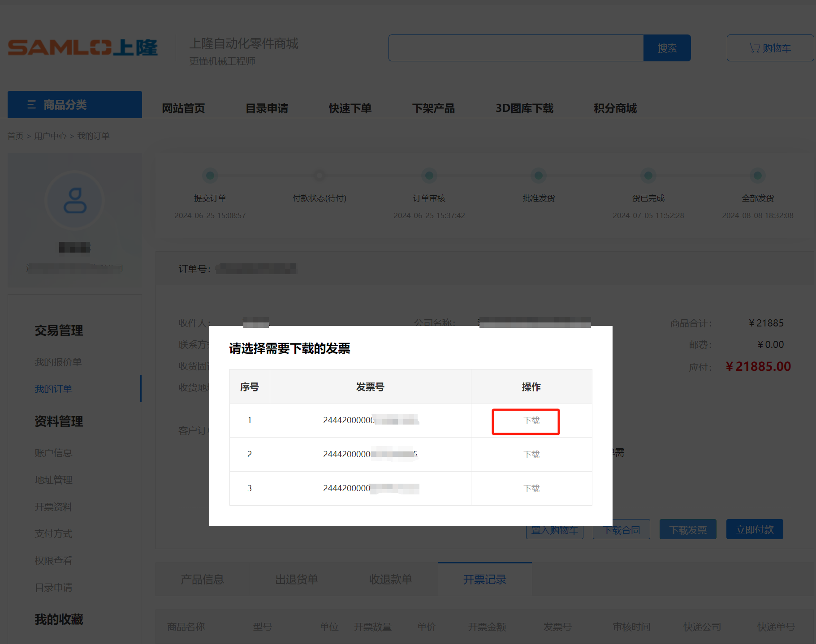The height and width of the screenshot is (644, 816).
Task: Click the 商品分类 hamburger menu icon
Action: [31, 105]
